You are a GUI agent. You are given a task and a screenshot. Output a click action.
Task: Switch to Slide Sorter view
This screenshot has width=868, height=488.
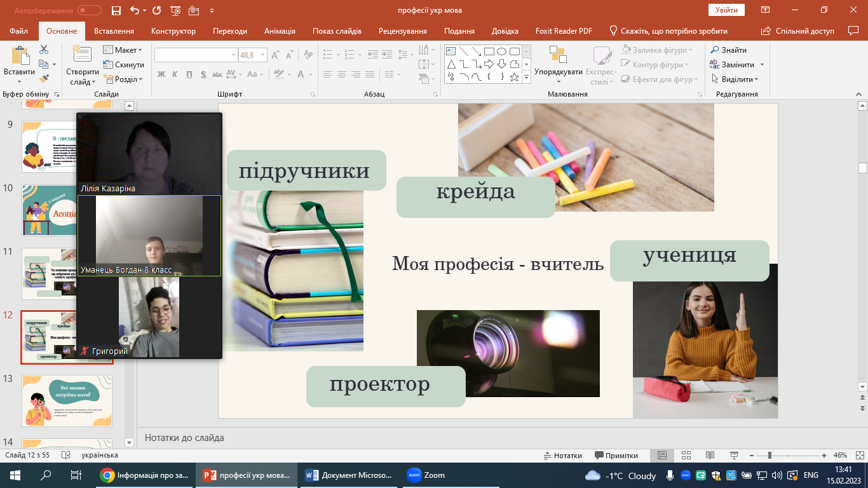(x=686, y=456)
